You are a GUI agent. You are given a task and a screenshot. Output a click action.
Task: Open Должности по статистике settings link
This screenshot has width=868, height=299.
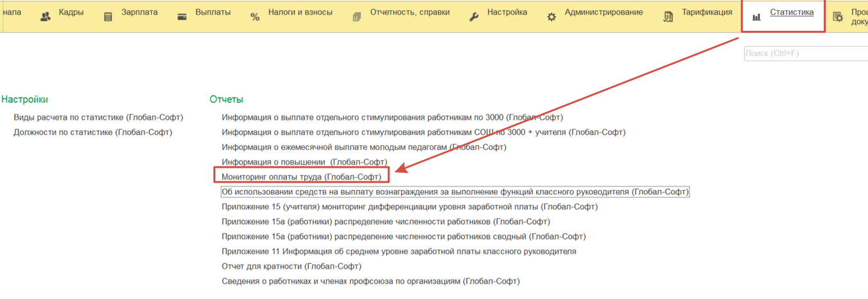point(93,133)
